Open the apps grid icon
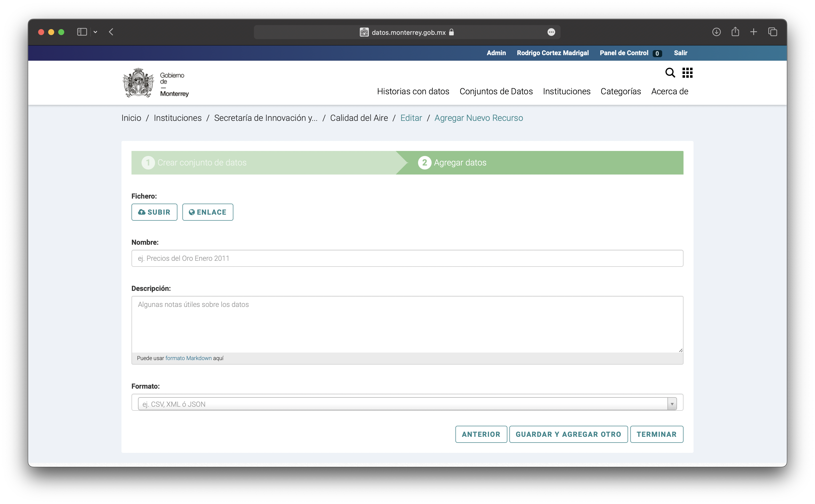Viewport: 815px width, 504px height. [x=687, y=72]
